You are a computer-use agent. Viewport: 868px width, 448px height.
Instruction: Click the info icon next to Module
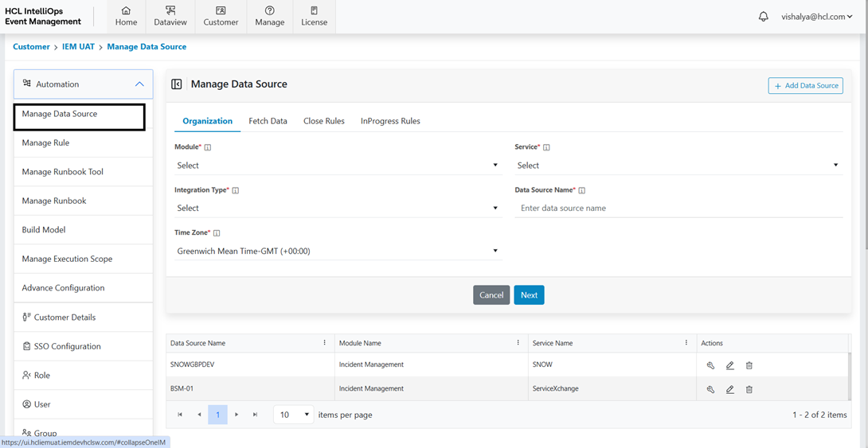pos(208,147)
